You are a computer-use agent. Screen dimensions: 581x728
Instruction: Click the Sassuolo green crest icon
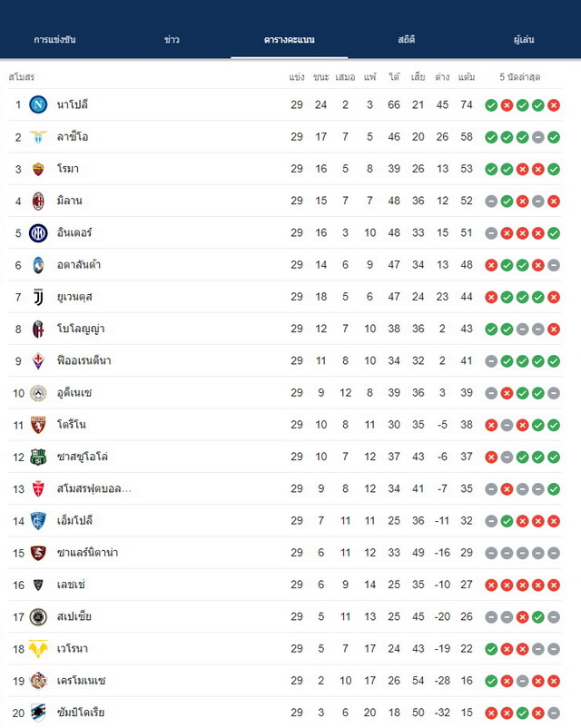click(x=38, y=457)
